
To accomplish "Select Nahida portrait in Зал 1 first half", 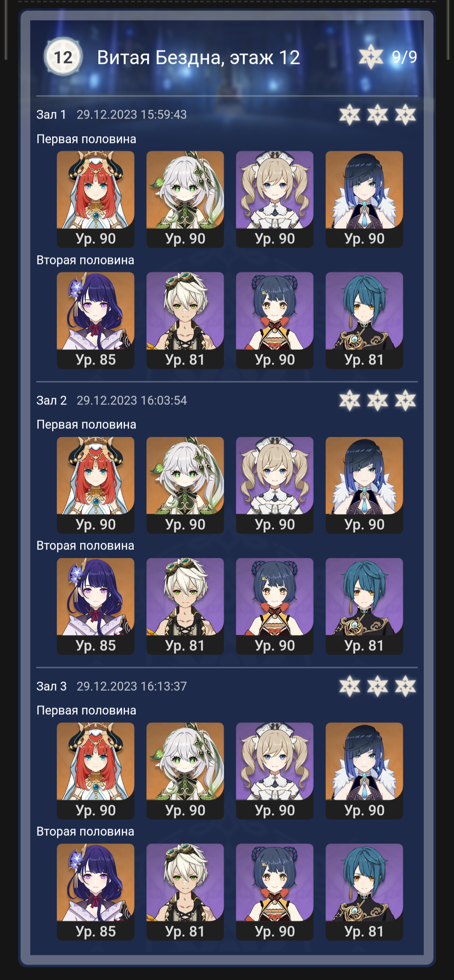I will click(185, 199).
